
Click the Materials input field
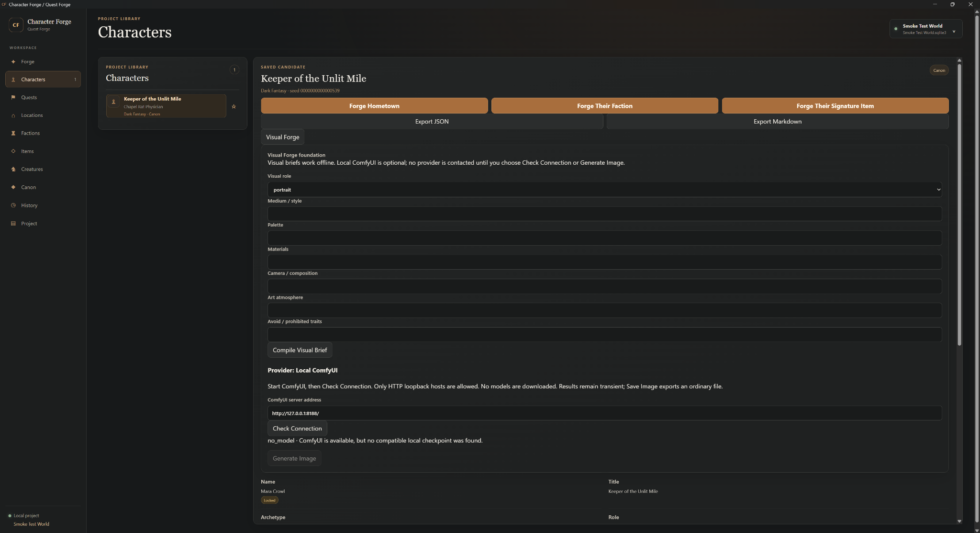click(x=604, y=262)
